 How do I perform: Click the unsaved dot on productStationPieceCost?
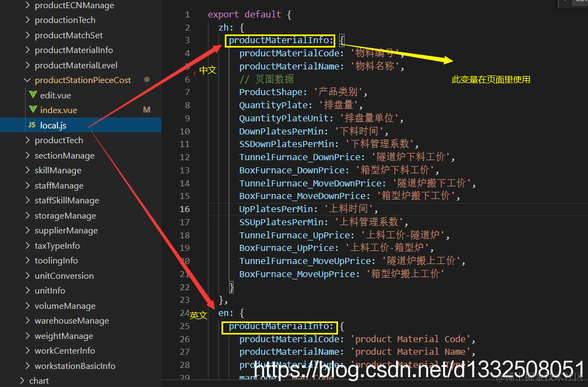[147, 79]
